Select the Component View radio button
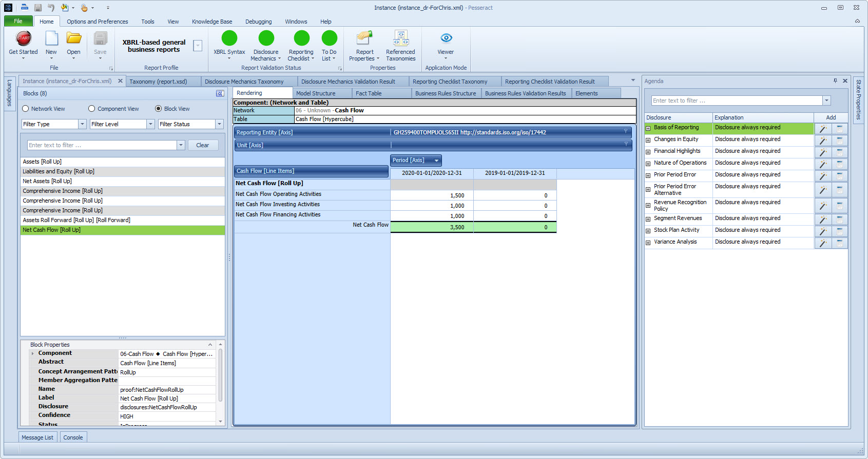The image size is (868, 459). [x=92, y=109]
